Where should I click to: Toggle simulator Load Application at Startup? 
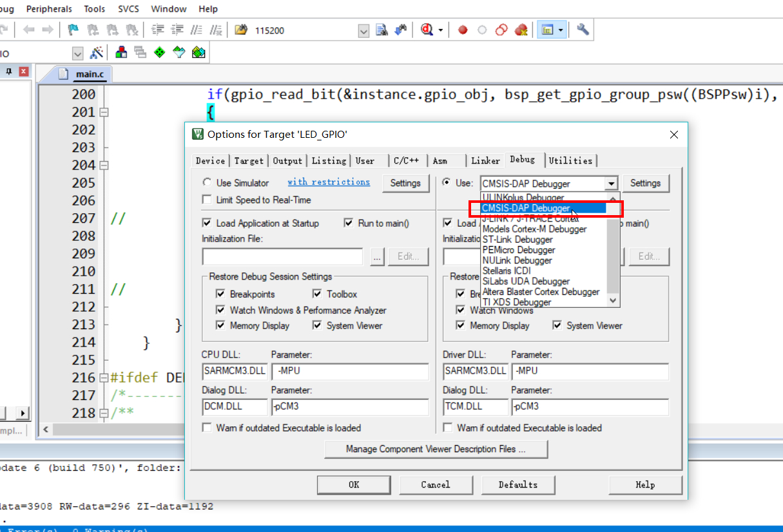pos(207,223)
